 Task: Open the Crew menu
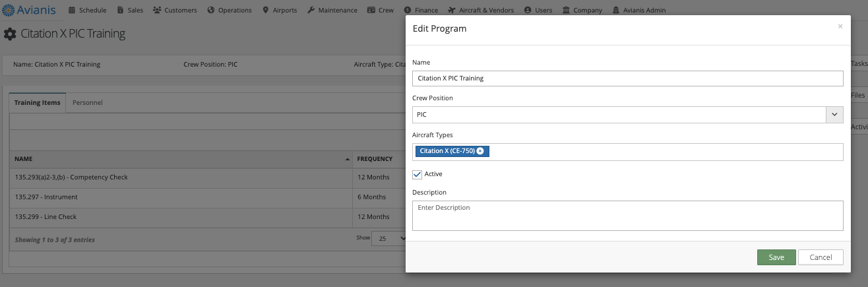click(x=381, y=11)
